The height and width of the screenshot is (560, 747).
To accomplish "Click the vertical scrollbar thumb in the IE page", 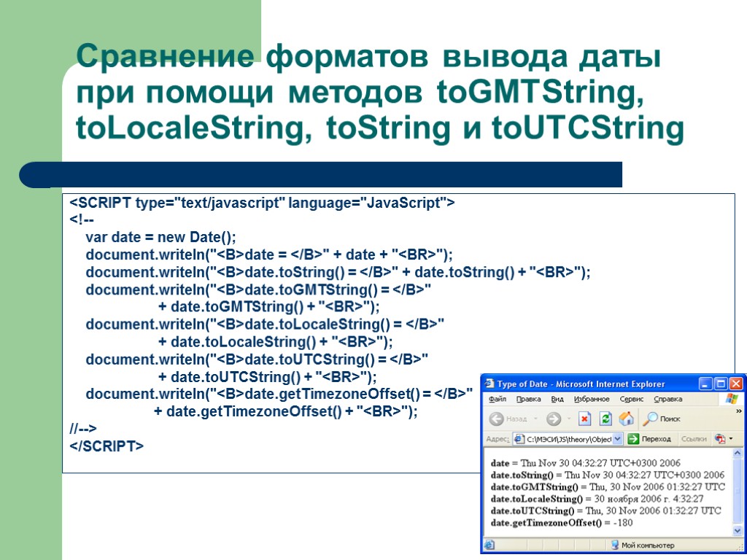I will (738, 491).
